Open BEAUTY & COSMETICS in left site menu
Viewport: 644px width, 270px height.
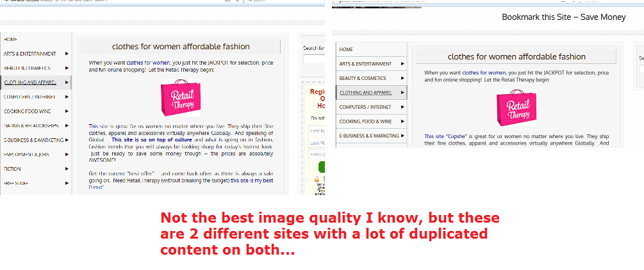[x=27, y=68]
